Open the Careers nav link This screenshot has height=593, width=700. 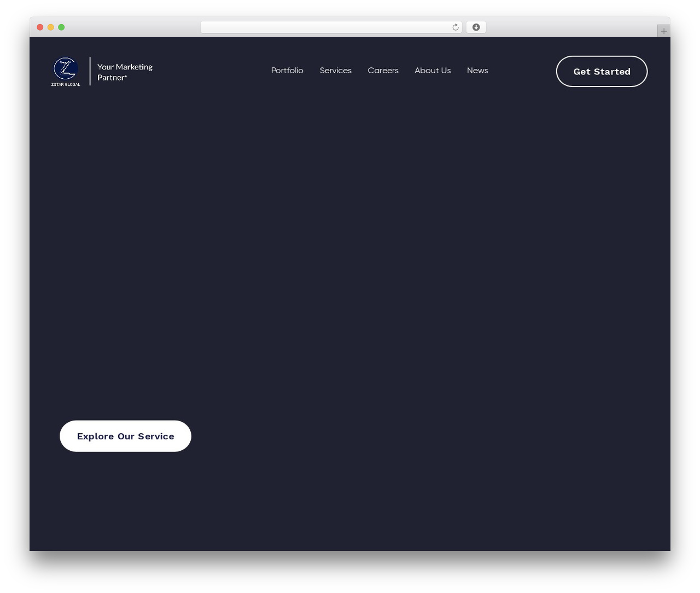pos(383,71)
